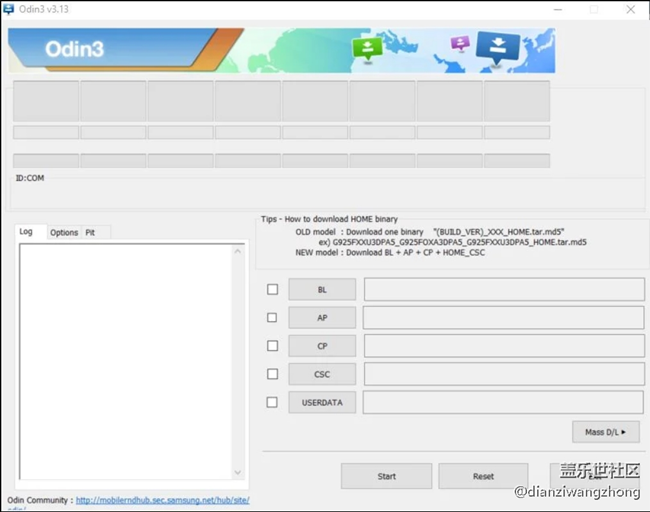Open the Mass D/L dropdown menu
Screen dimensions: 650x512
pyautogui.click(x=605, y=432)
